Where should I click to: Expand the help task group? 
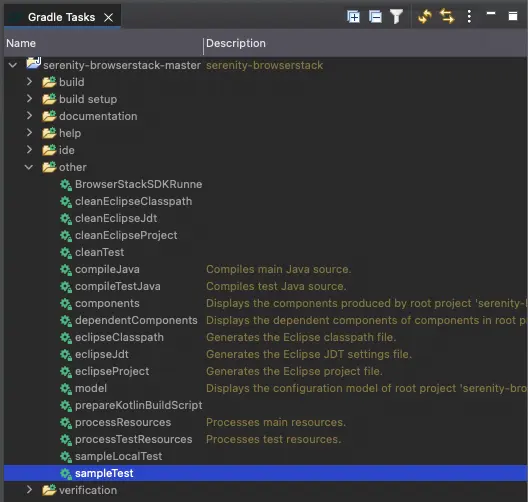coord(29,132)
